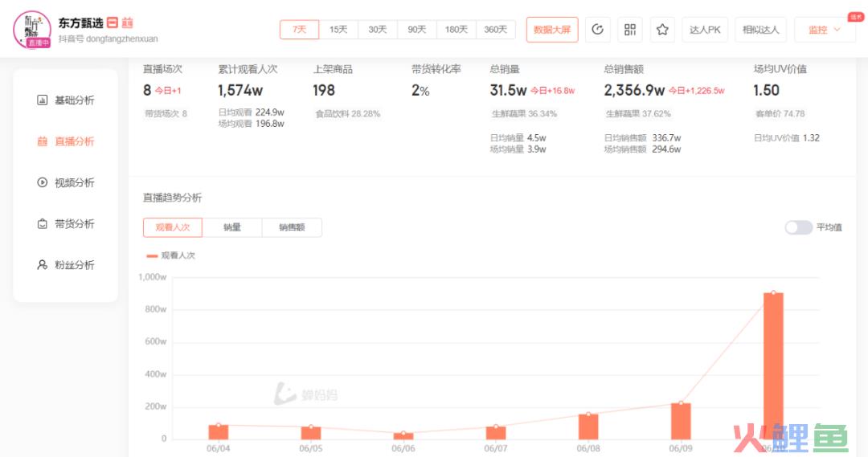This screenshot has height=457, width=868.
Task: Click the 带货分析 bag icon
Action: 42,223
